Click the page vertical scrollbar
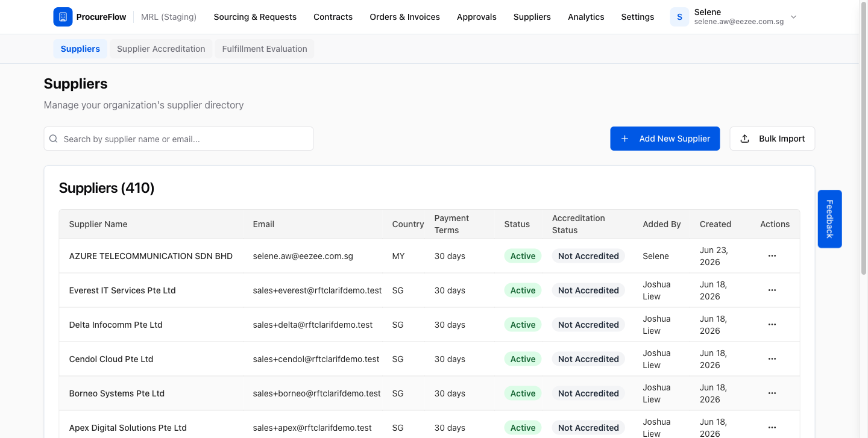The width and height of the screenshot is (868, 438). (863, 139)
